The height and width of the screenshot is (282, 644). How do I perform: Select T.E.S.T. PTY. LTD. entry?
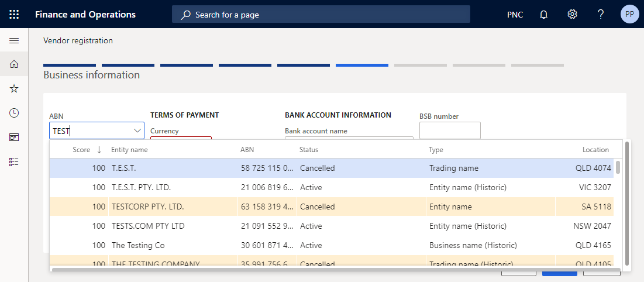pos(142,187)
